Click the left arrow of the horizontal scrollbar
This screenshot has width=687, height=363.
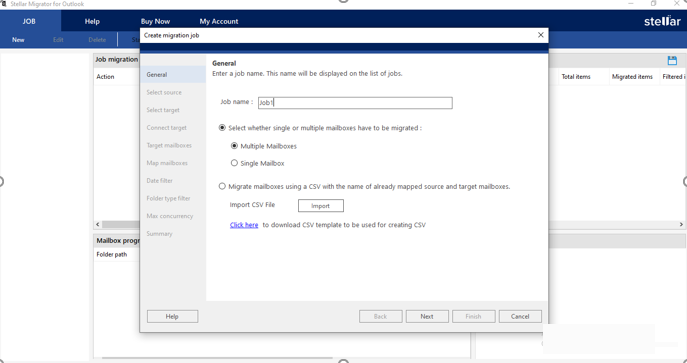point(97,224)
